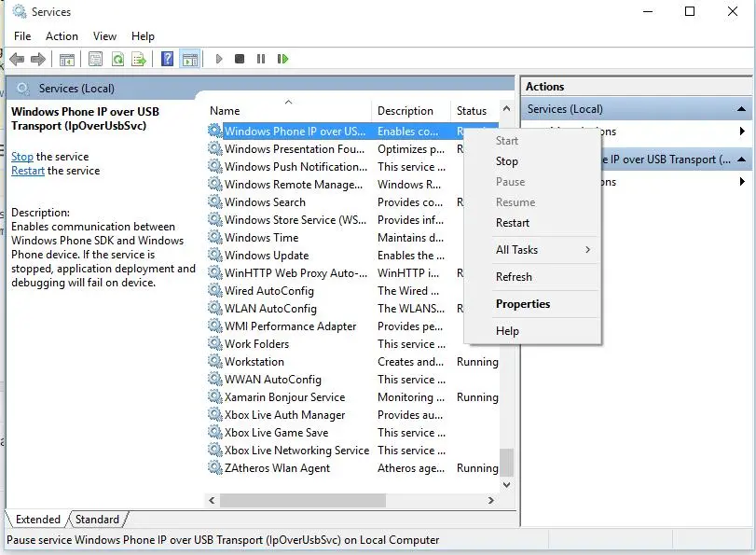This screenshot has width=756, height=555.
Task: Switch to the Extended tab
Action: pos(37,520)
